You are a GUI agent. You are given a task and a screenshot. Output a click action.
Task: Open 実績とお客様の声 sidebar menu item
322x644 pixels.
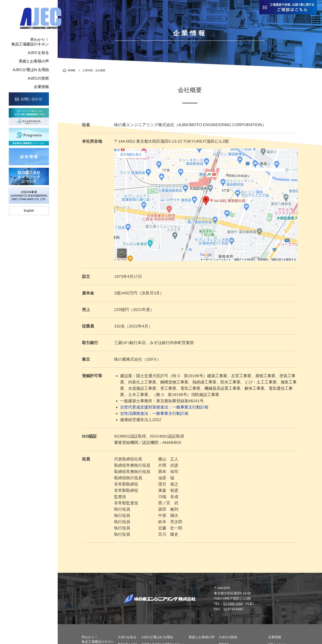coord(34,61)
